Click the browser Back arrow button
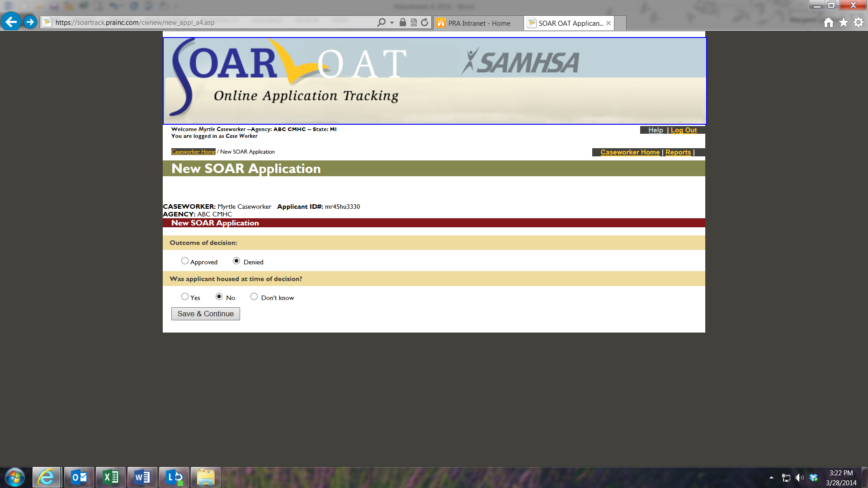The image size is (868, 488). pyautogui.click(x=11, y=22)
